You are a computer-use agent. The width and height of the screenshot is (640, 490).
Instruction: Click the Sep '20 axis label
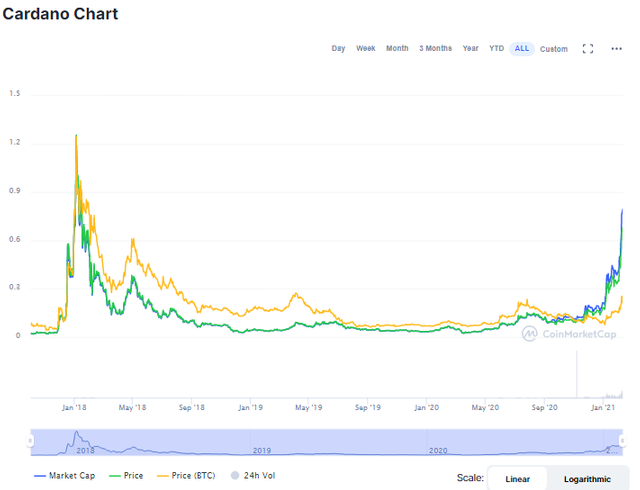[544, 408]
